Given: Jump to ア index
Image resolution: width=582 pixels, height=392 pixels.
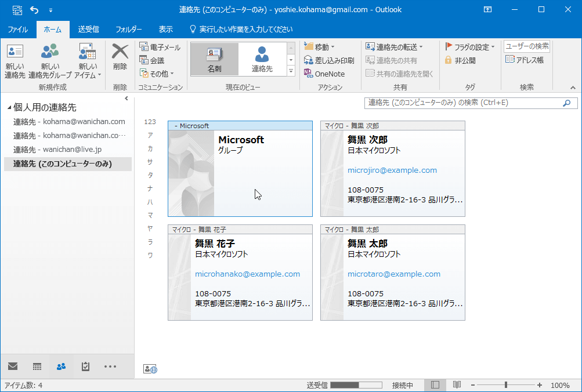Looking at the screenshot, I should click(x=150, y=135).
